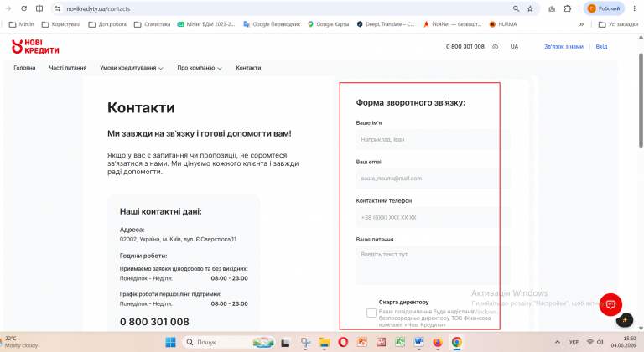The image size is (644, 352).
Task: Open Word from taskbar
Action: click(419, 342)
